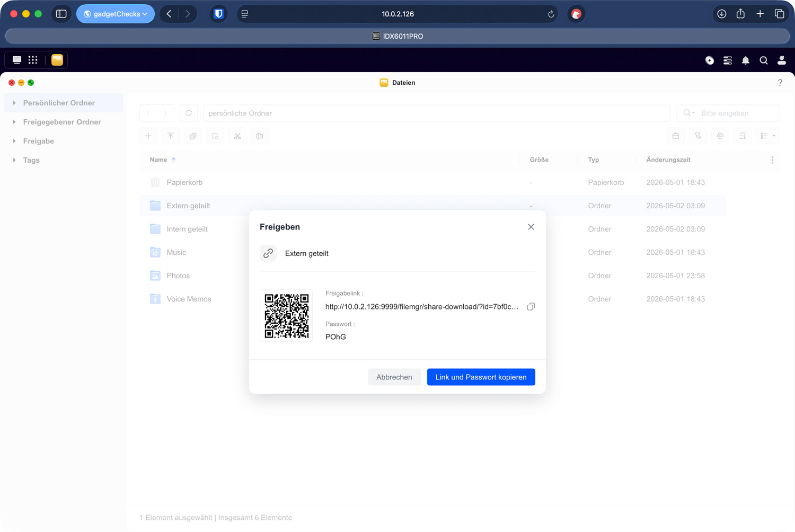Click the Bitwarden shield extension icon
This screenshot has width=795, height=532.
[218, 14]
